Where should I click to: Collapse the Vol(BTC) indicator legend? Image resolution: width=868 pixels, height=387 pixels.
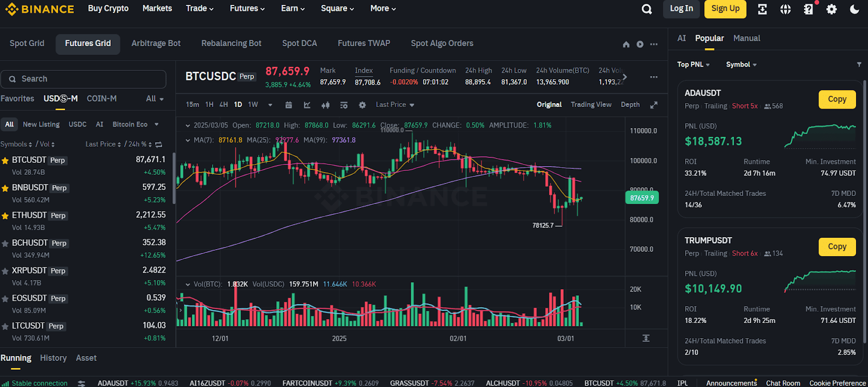coord(188,284)
